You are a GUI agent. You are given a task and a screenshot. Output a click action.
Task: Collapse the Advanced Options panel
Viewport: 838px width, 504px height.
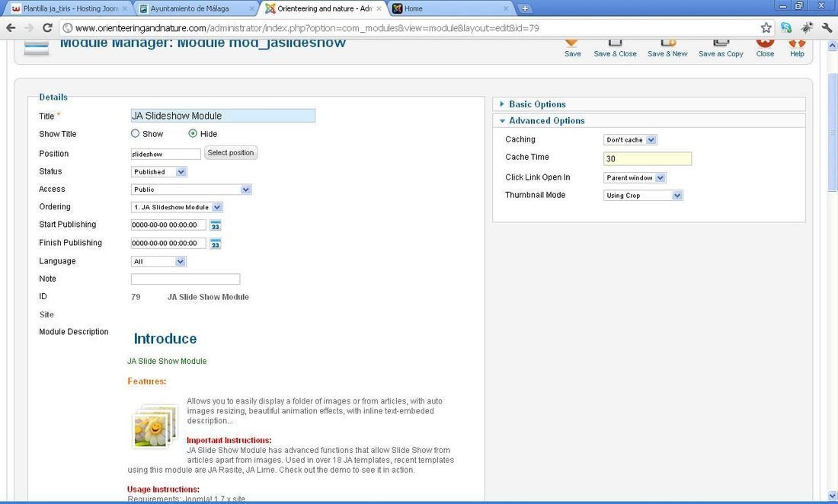[649, 120]
